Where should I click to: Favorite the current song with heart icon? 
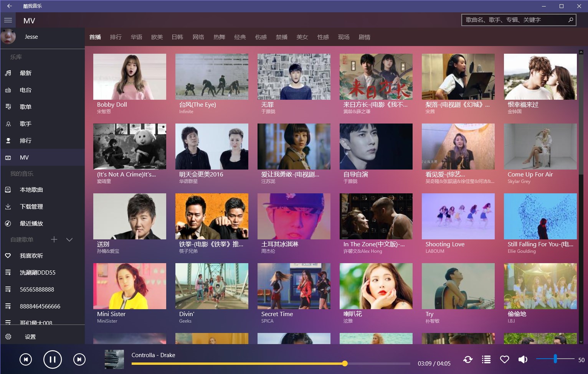[x=504, y=359]
